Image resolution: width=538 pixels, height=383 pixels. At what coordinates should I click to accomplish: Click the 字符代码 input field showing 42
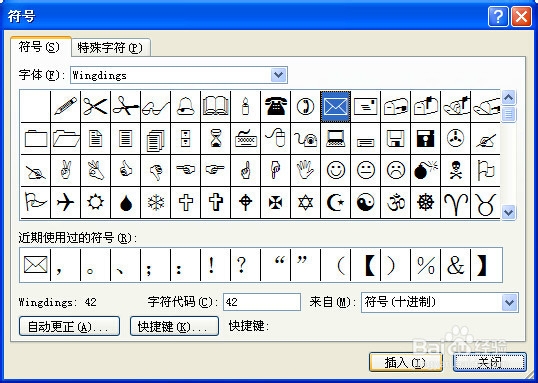point(262,302)
